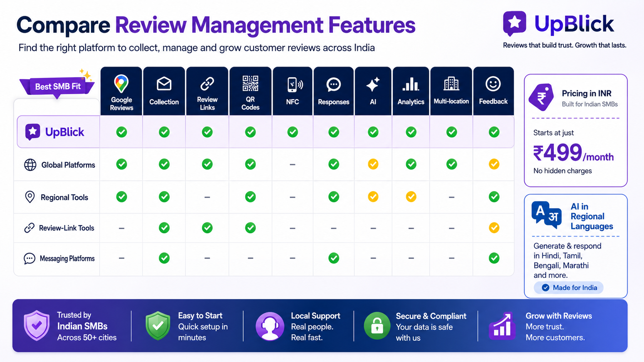Click the QR code icon in the header

click(x=250, y=83)
